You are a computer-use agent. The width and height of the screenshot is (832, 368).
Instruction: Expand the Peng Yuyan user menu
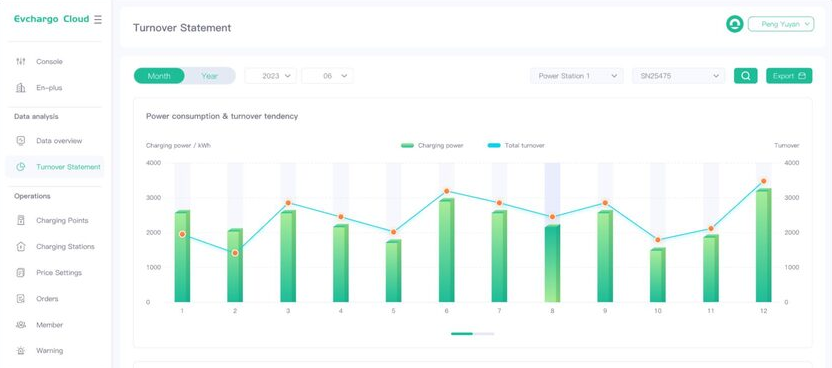[x=781, y=24]
